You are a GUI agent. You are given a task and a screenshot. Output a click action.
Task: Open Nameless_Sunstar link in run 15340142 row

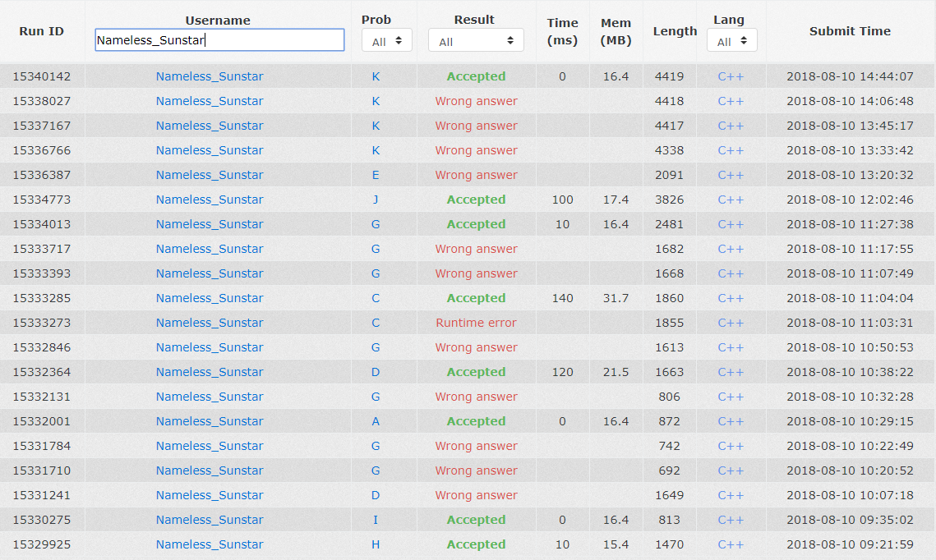click(210, 76)
